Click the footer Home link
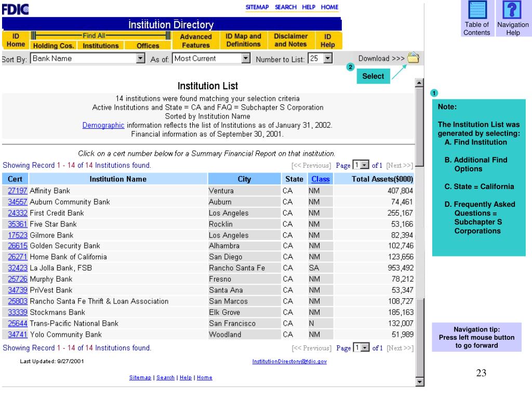This screenshot has height=399, width=532. pos(205,377)
